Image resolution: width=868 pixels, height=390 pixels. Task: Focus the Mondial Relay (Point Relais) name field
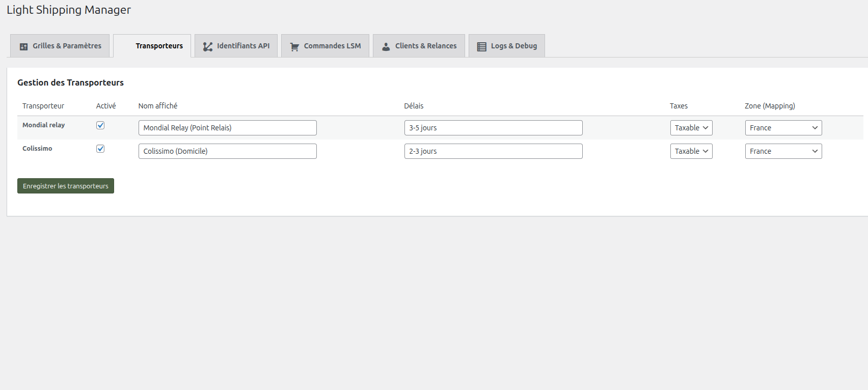click(227, 128)
